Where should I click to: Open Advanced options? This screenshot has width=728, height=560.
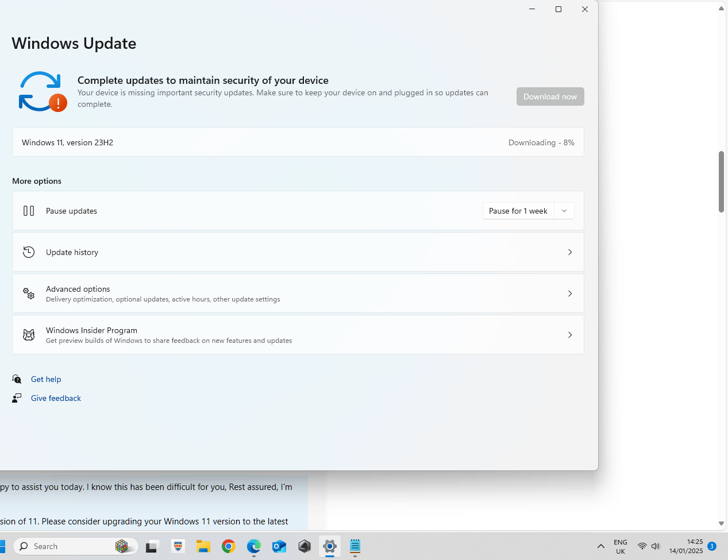click(298, 293)
